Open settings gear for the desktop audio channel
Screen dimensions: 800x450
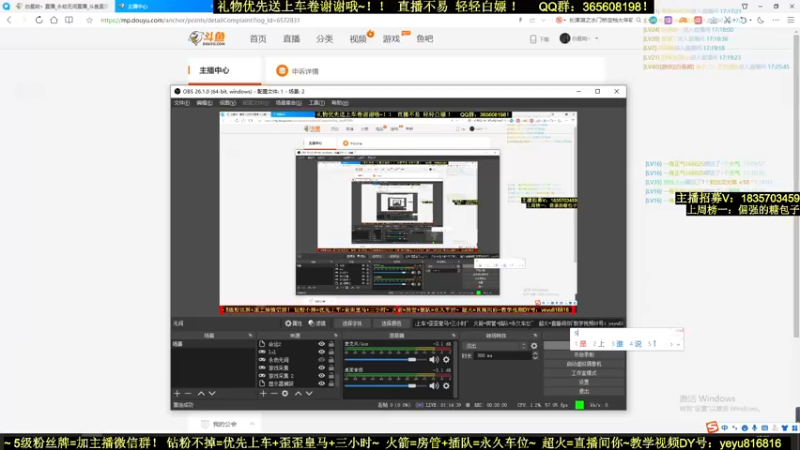tap(446, 386)
